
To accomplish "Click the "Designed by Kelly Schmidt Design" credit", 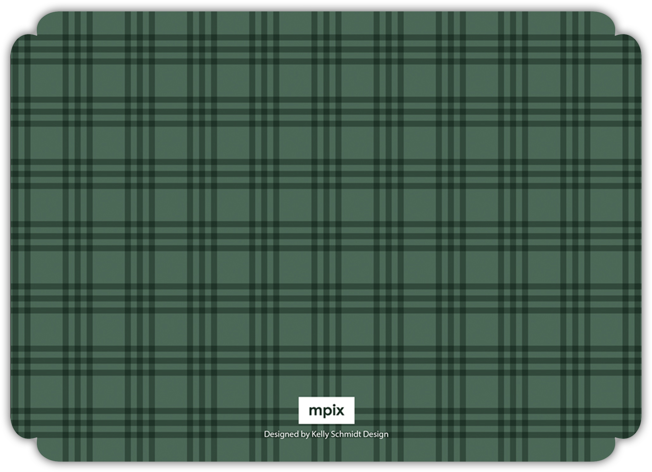I will [326, 434].
